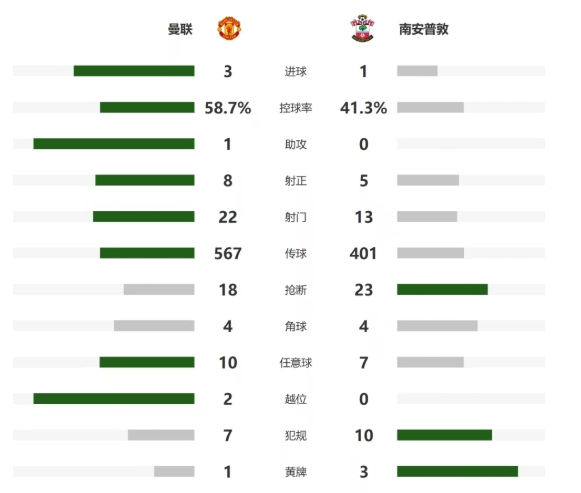
Task: Click Southampton's green tackles bar
Action: click(x=442, y=289)
